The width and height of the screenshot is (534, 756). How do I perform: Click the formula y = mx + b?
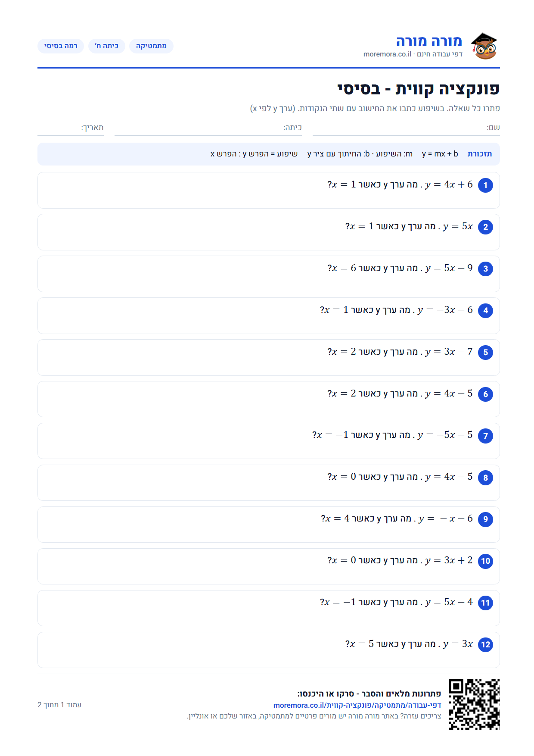[x=440, y=154]
